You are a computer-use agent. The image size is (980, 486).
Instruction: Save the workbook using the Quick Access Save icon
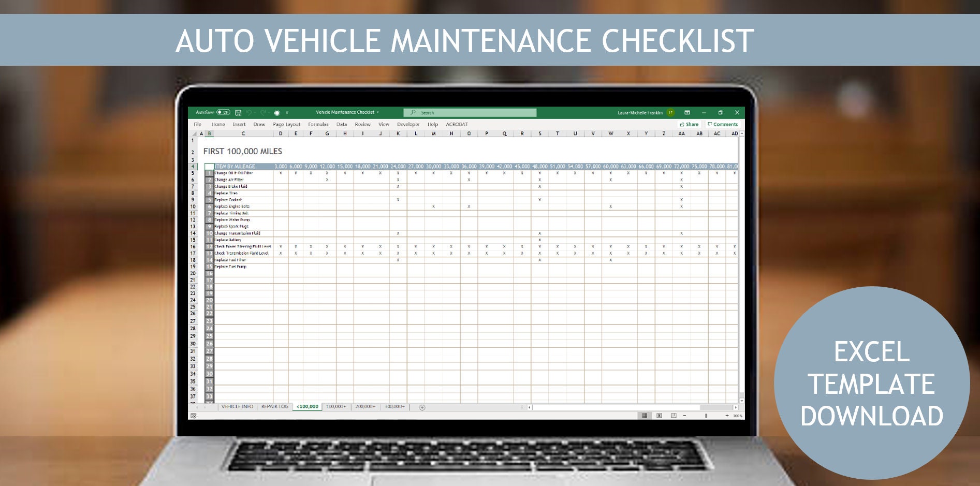(238, 112)
